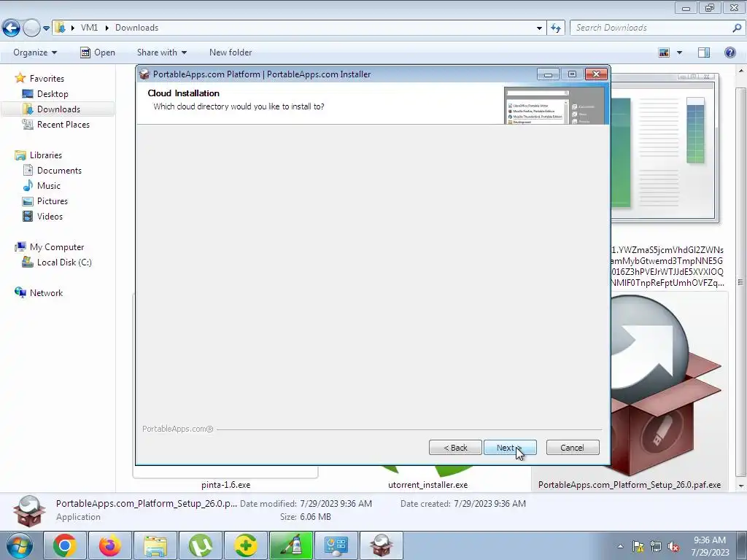Click the installer title bar icon
The height and width of the screenshot is (560, 747).
point(144,74)
